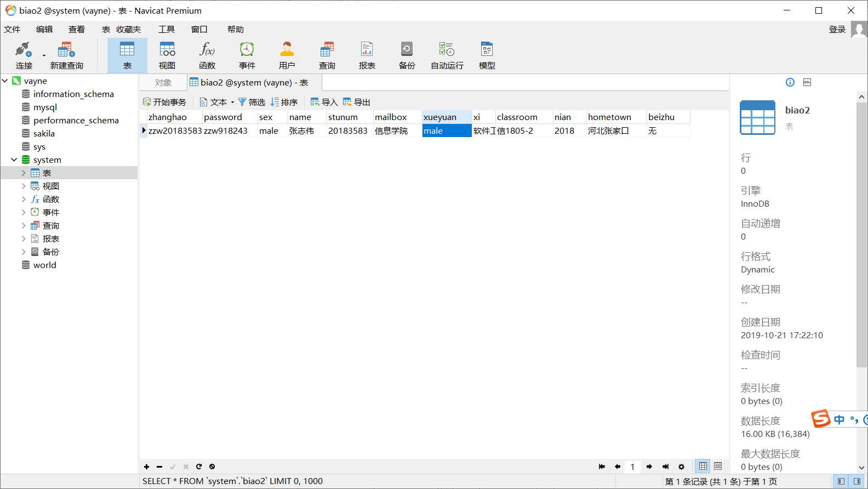
Task: Open the 收藏夹 menu
Action: 128,29
